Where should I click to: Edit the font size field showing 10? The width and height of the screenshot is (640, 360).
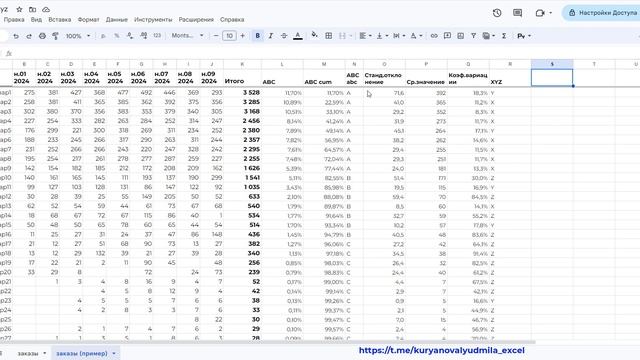(229, 36)
